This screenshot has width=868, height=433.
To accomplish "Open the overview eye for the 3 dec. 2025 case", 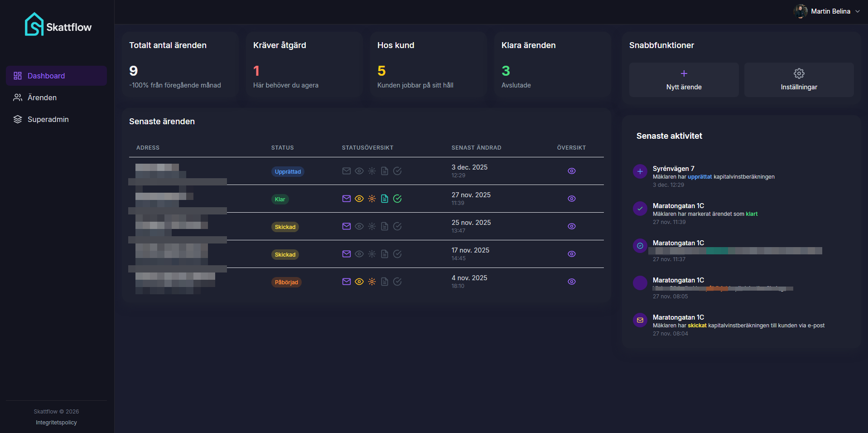I will [572, 171].
